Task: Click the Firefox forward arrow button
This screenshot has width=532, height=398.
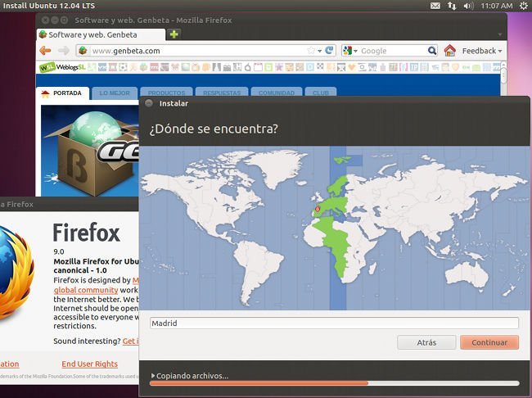Action: click(63, 51)
